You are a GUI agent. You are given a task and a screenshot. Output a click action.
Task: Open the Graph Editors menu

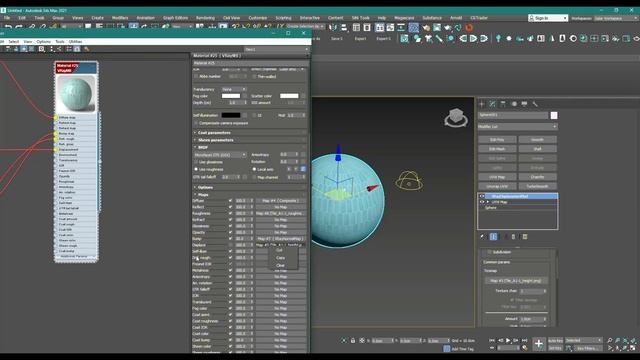coord(176,18)
